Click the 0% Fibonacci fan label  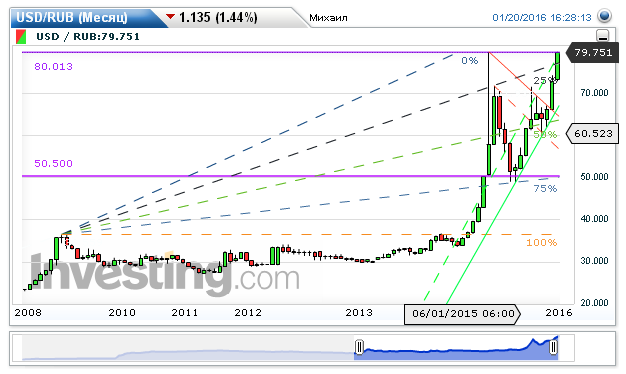[470, 61]
